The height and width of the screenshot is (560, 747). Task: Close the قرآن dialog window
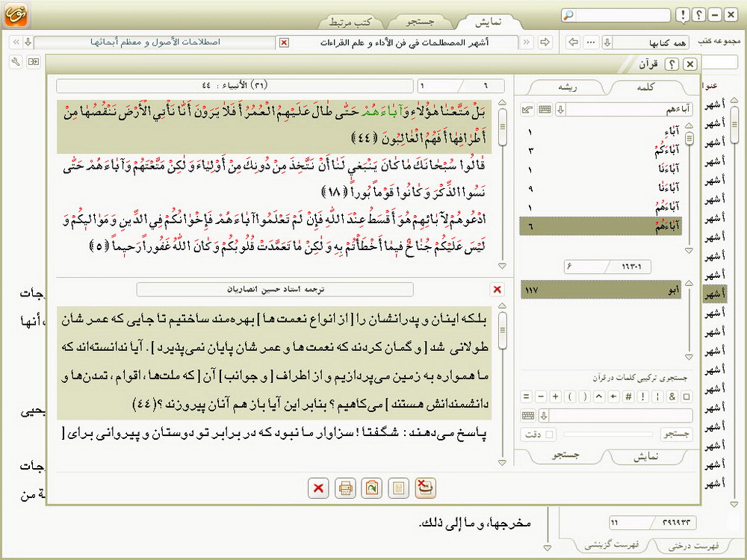689,64
